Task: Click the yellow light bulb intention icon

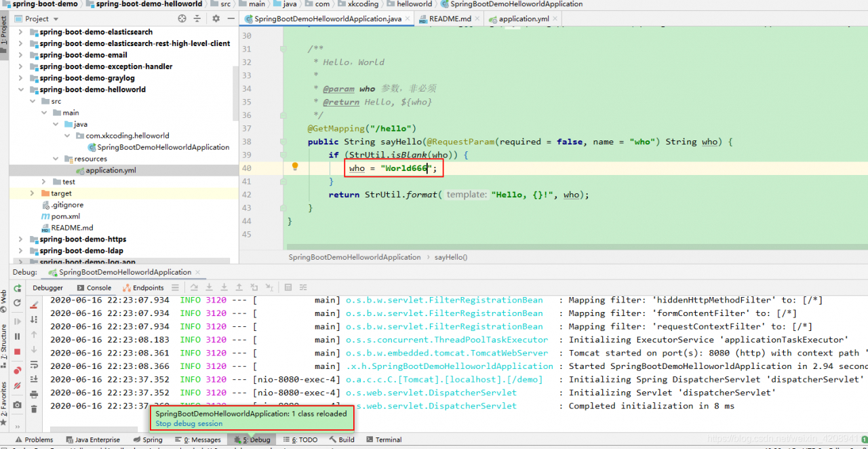Action: pyautogui.click(x=295, y=167)
